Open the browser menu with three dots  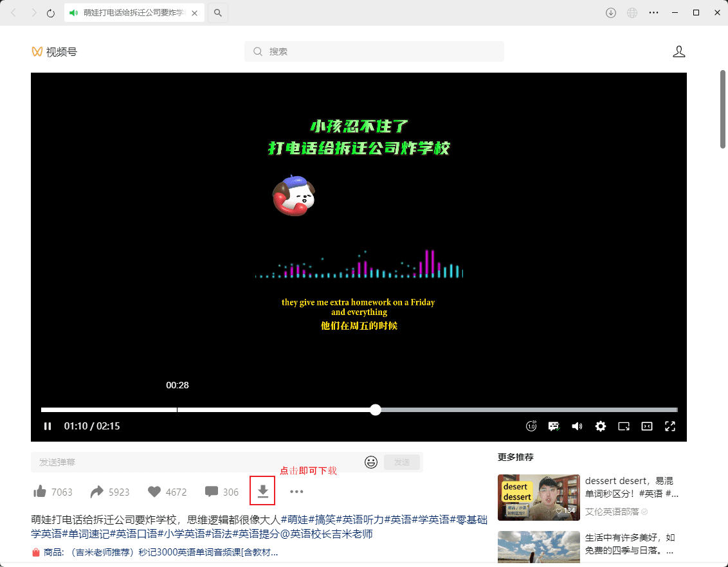(x=653, y=12)
